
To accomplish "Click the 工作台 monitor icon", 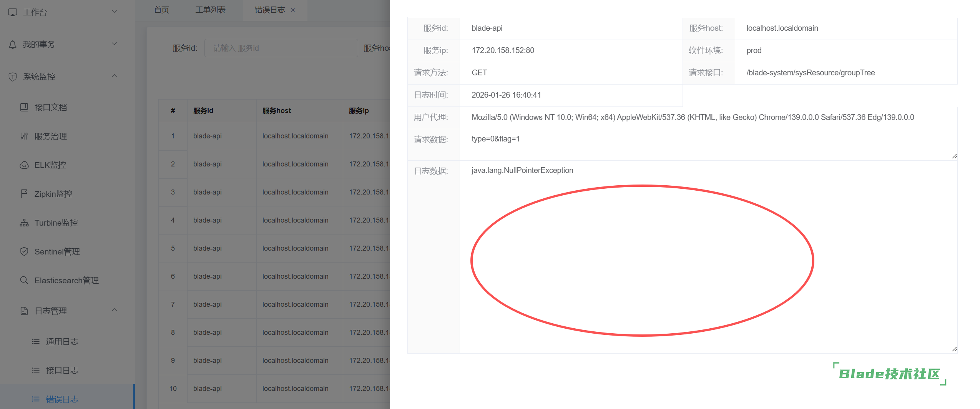I will (13, 12).
